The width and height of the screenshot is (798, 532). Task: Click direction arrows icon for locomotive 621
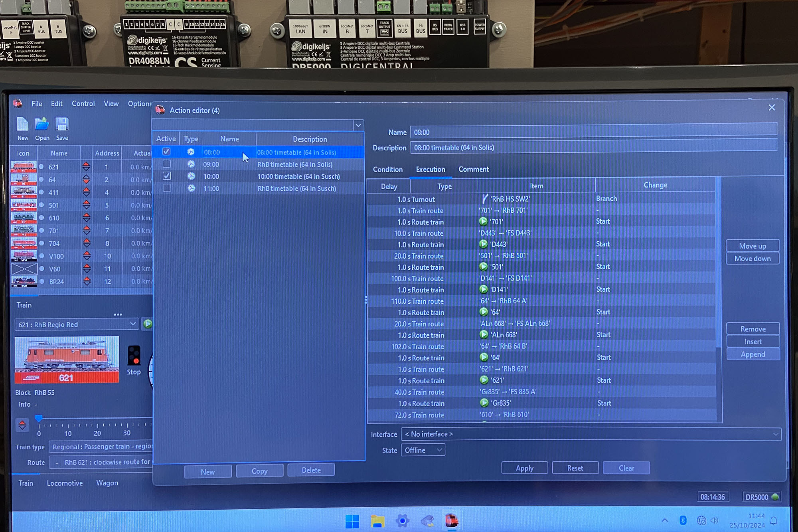86,167
